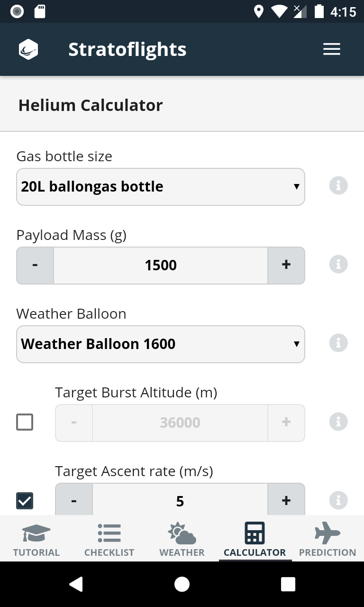Viewport: 364px width, 607px height.
Task: Tap the Payload Mass value field
Action: click(x=161, y=265)
